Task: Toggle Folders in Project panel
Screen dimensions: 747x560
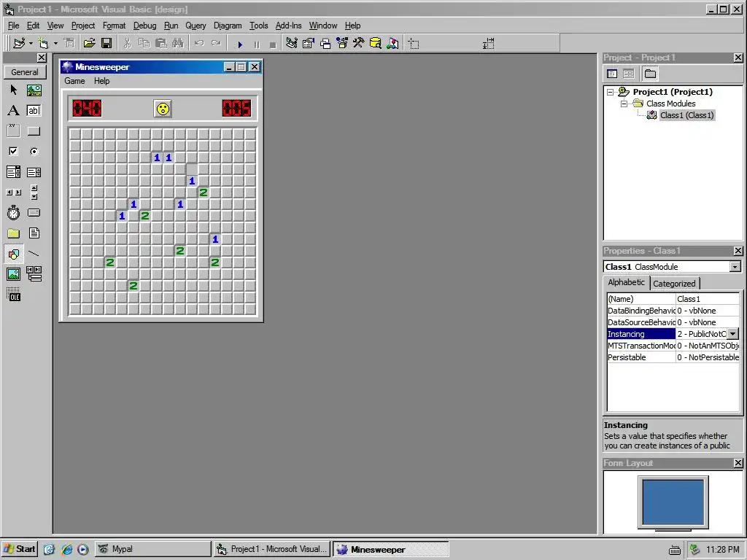Action: [650, 74]
